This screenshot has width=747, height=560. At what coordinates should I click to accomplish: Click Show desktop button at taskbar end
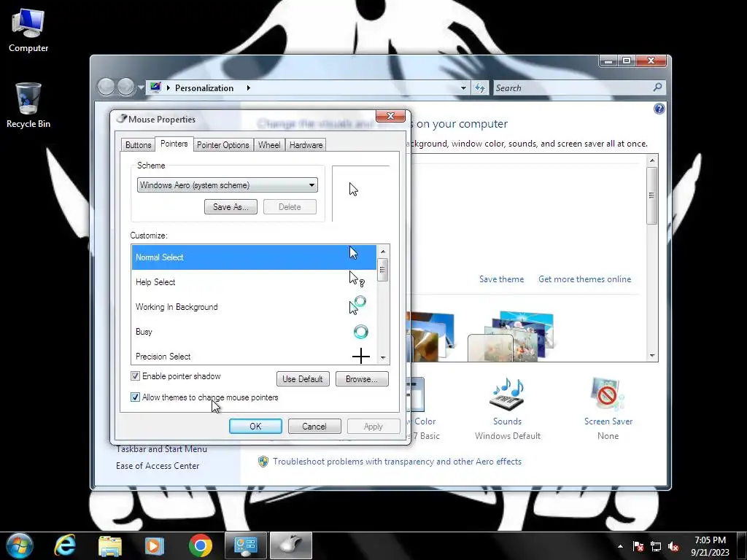742,545
